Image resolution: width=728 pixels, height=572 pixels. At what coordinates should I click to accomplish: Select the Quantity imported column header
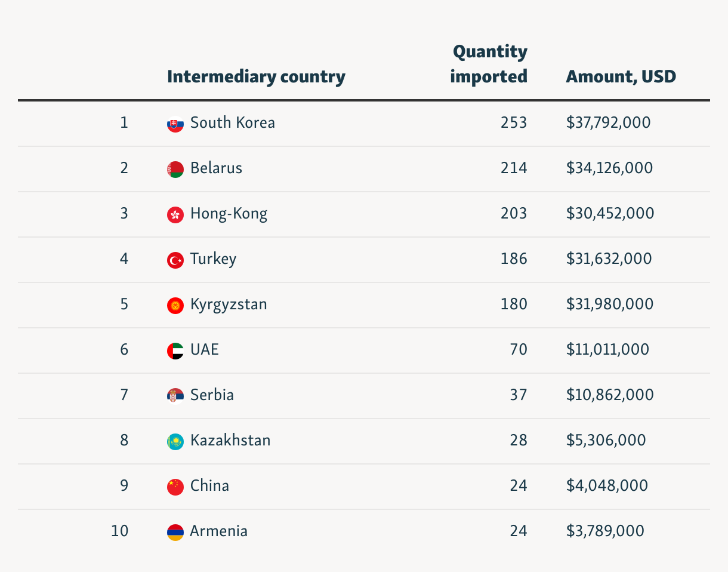pyautogui.click(x=489, y=64)
